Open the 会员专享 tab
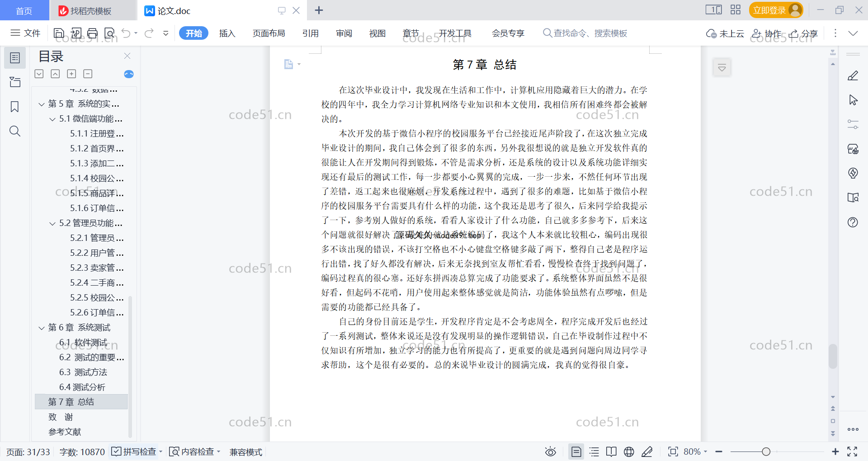868x461 pixels. pos(508,33)
